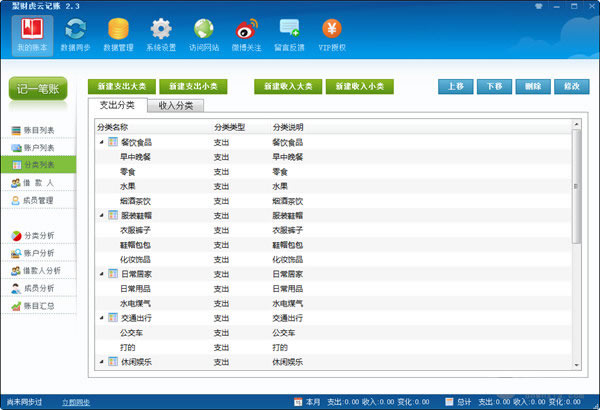Select the 烟酒茶饮 row
This screenshot has height=410, width=600.
(333, 201)
